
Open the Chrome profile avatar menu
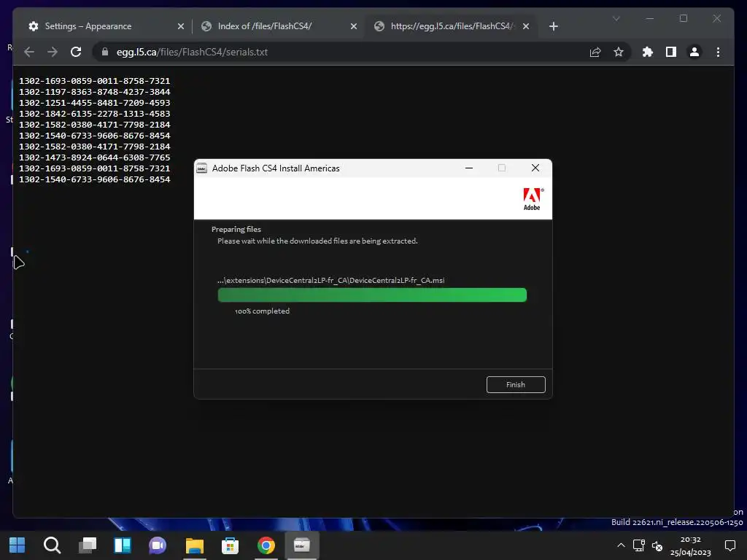[x=694, y=52]
